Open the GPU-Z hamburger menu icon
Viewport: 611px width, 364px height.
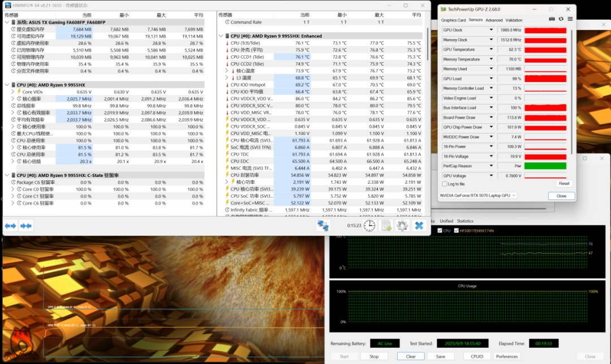(x=570, y=19)
